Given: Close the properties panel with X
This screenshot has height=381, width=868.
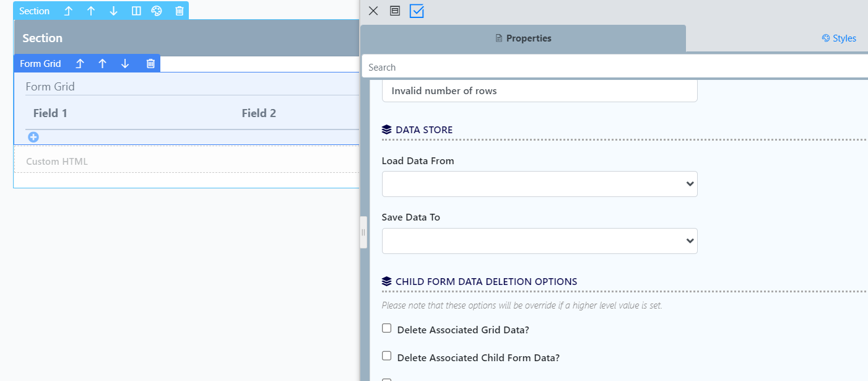Looking at the screenshot, I should pos(373,11).
